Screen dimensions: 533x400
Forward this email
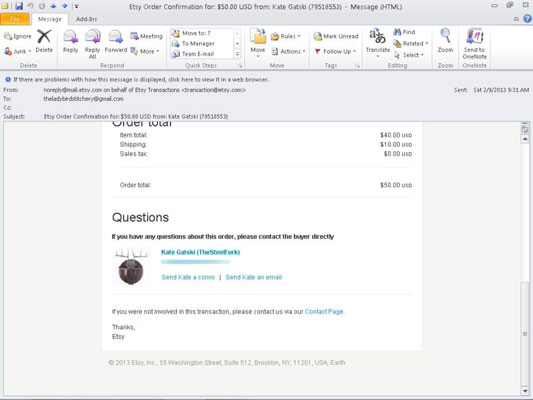tap(116, 41)
